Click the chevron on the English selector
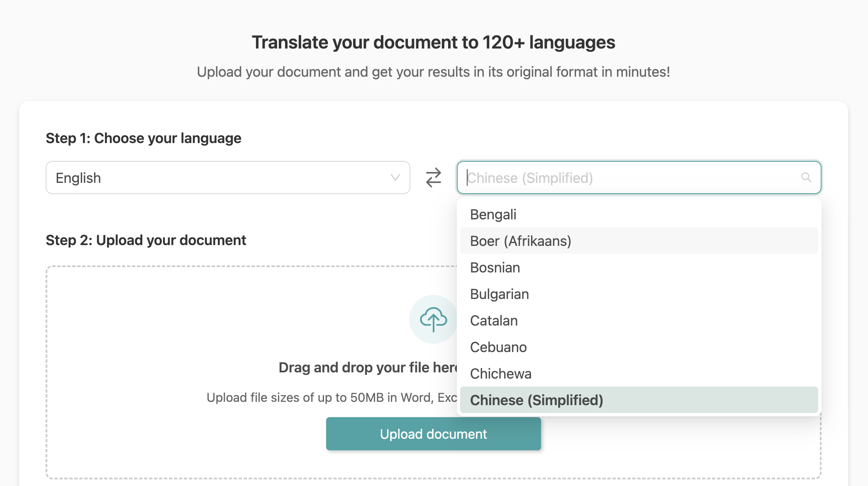 tap(395, 177)
